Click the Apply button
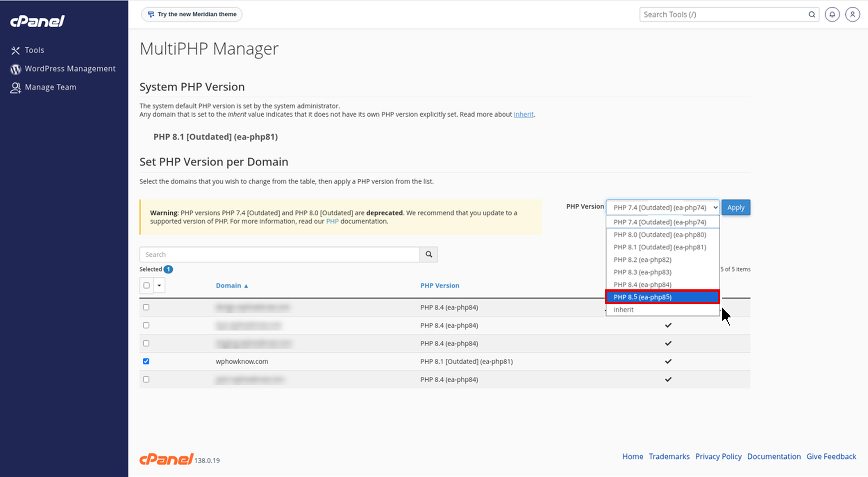868x477 pixels. click(736, 208)
